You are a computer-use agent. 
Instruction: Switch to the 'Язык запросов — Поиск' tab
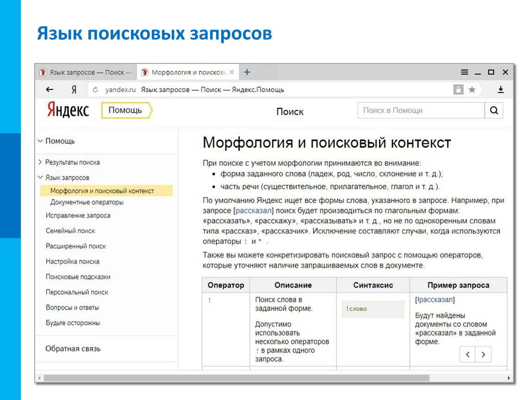pos(86,72)
